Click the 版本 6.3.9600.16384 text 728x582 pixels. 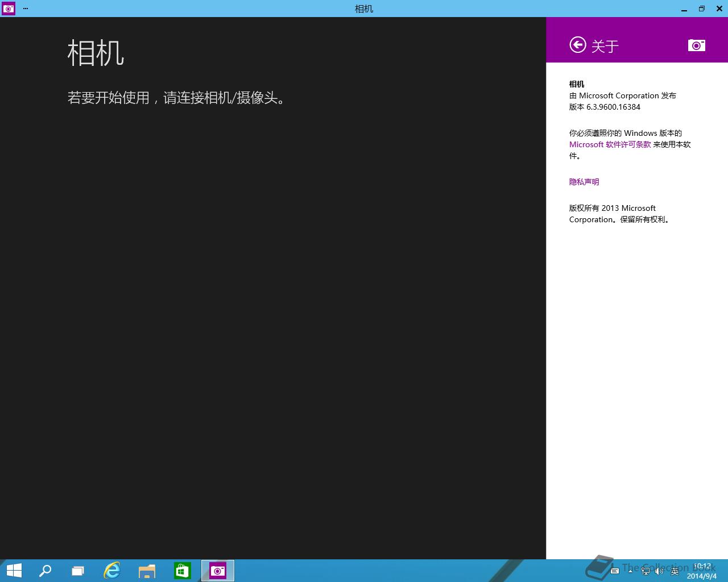coord(605,107)
